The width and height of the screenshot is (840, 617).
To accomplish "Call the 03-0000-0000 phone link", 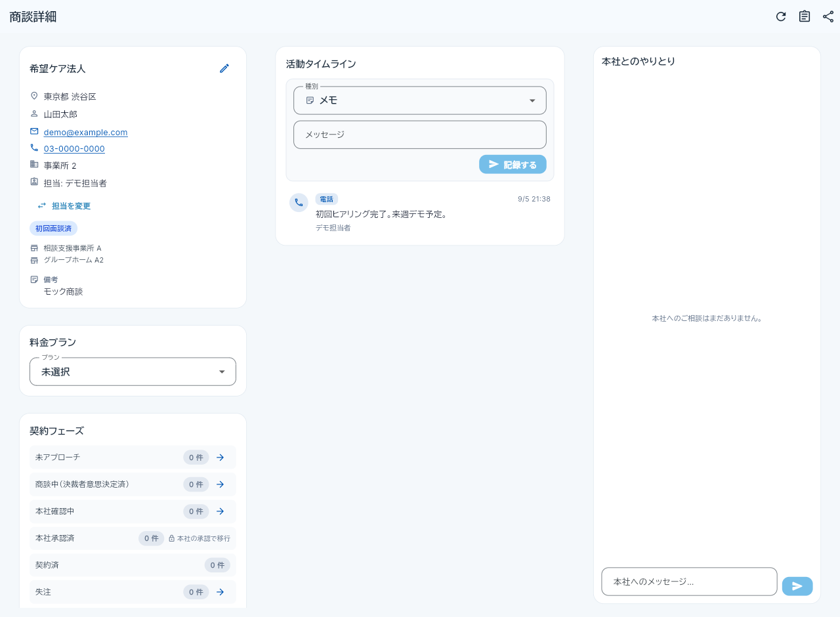I will click(74, 149).
